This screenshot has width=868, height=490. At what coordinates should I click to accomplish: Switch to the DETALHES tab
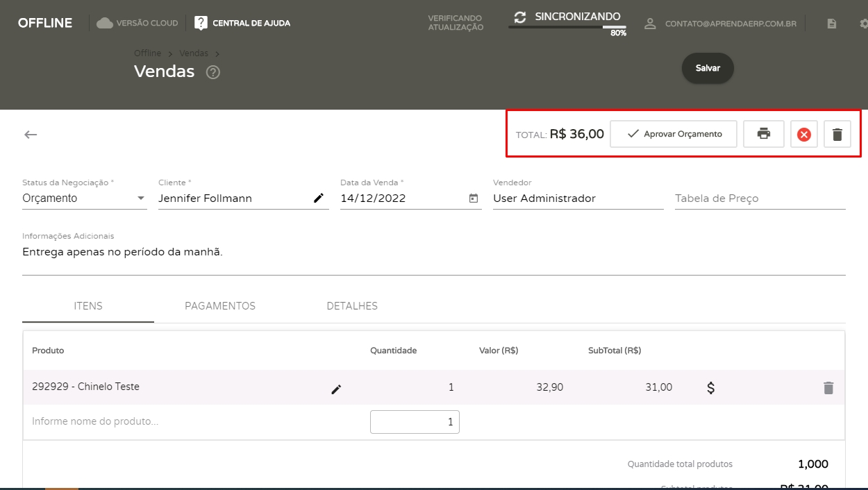(352, 306)
